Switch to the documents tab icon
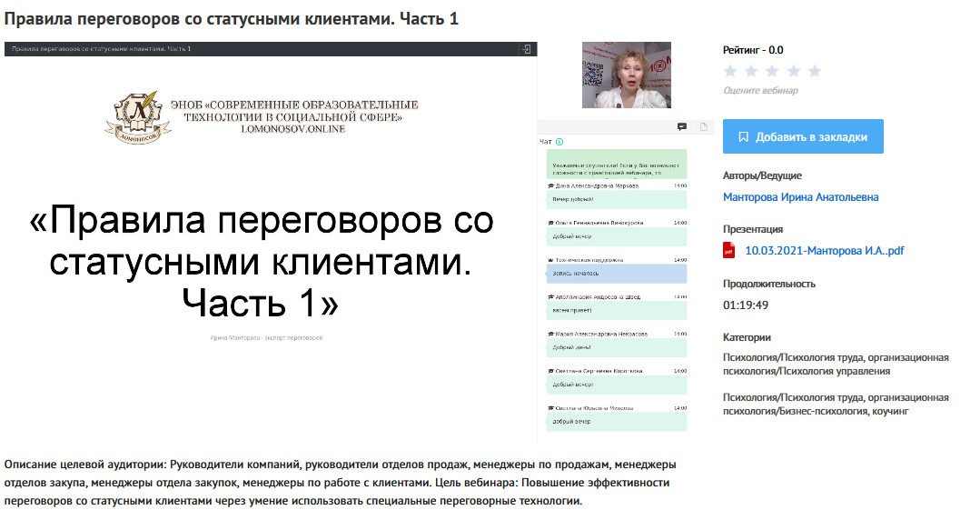 tap(703, 127)
